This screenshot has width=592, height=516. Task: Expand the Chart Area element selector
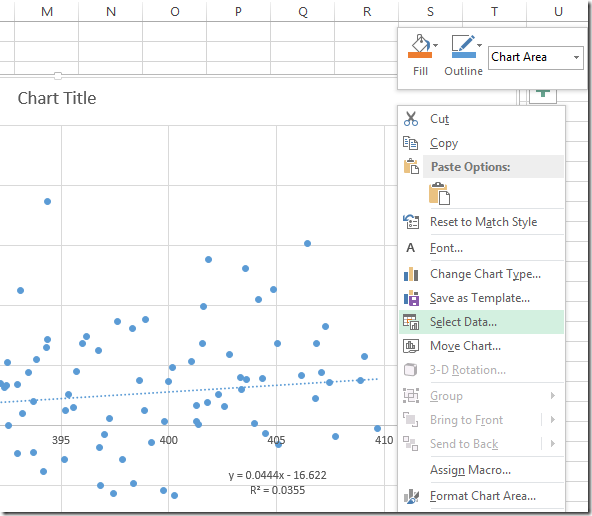click(x=576, y=57)
